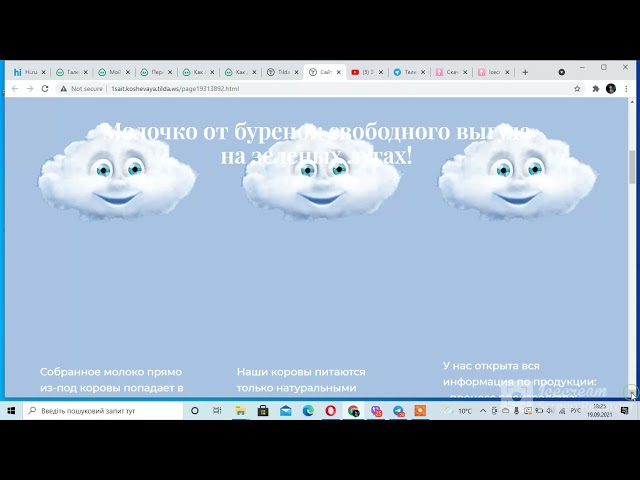This screenshot has height=480, width=640.
Task: Open the orange screen recorder taskbar icon
Action: (420, 411)
